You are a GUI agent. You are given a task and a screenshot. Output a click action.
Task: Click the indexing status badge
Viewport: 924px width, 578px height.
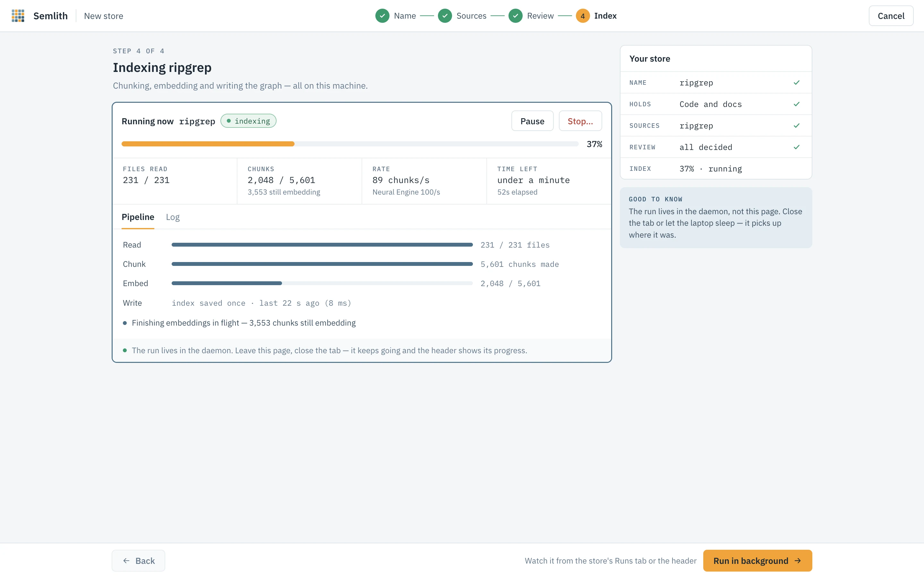[248, 121]
